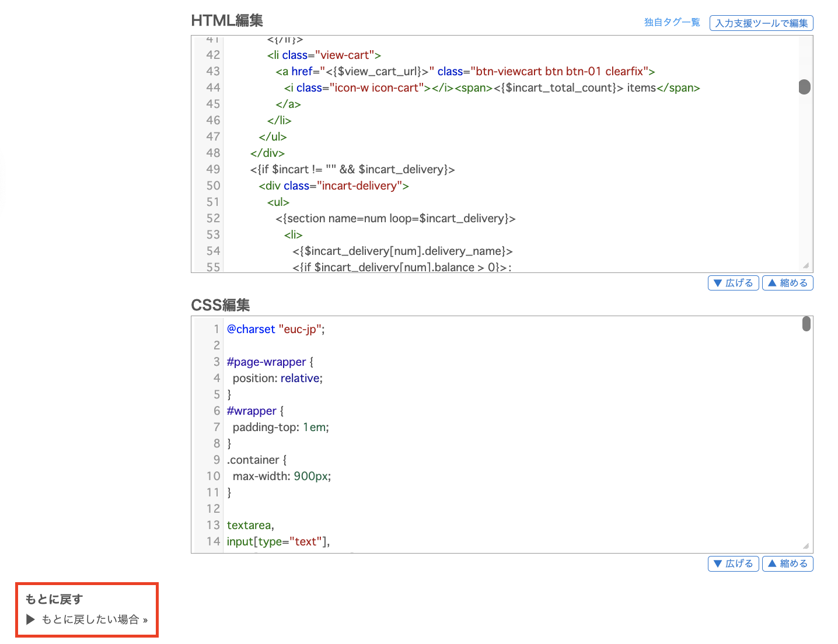
Task: Shrink the CSS editor with 縮める
Action: 787,563
